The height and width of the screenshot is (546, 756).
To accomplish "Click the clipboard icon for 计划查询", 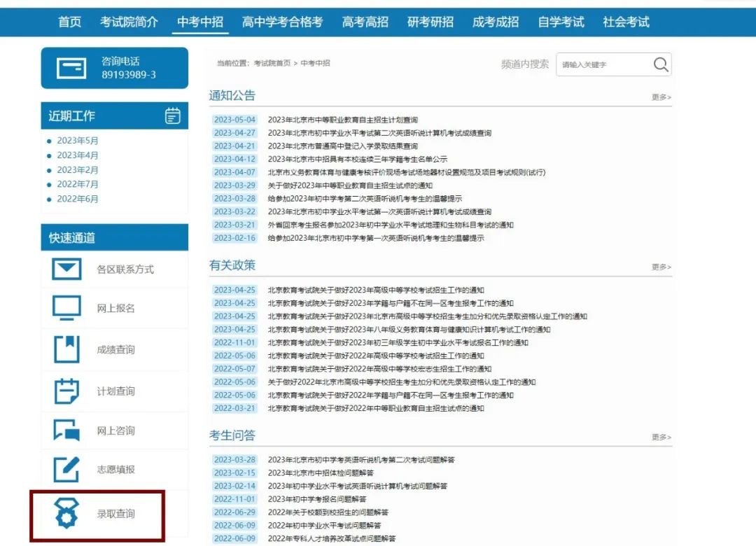I will coord(67,391).
